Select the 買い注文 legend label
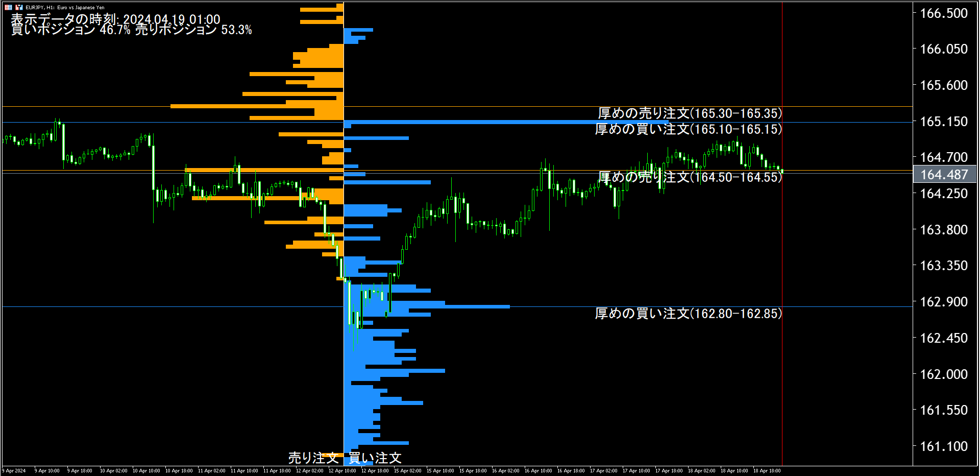The height and width of the screenshot is (476, 980). 375,458
